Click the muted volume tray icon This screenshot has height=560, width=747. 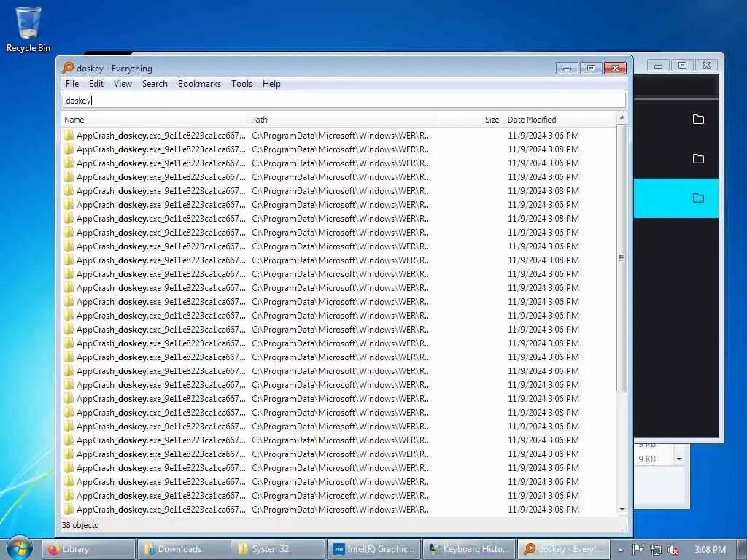[673, 550]
